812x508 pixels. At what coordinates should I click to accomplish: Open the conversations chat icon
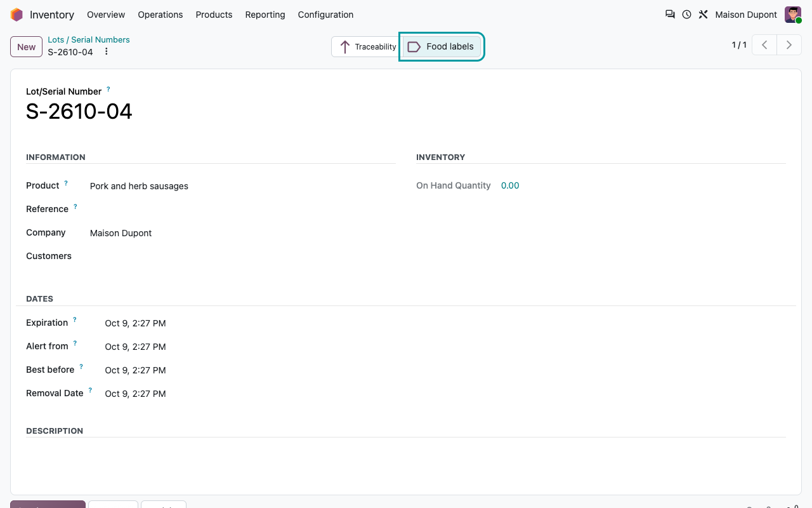coord(670,15)
